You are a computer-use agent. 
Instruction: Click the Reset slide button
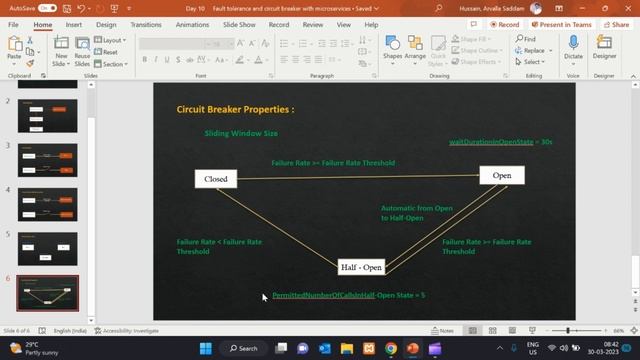[106, 52]
